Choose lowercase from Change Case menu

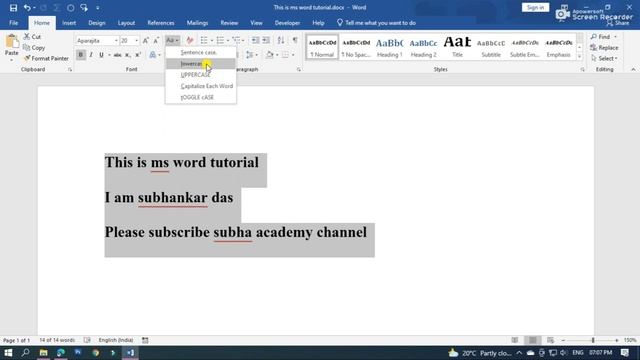click(201, 64)
